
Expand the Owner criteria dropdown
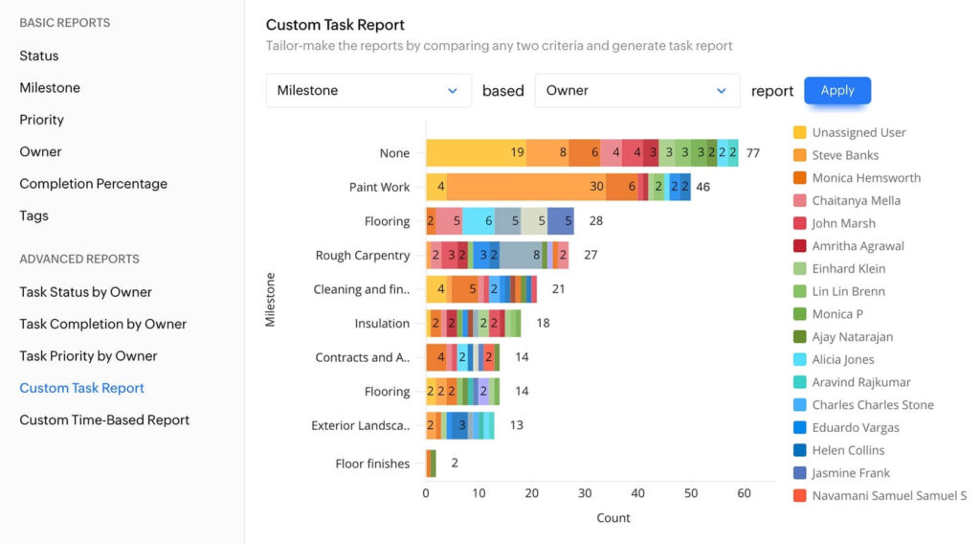point(637,91)
